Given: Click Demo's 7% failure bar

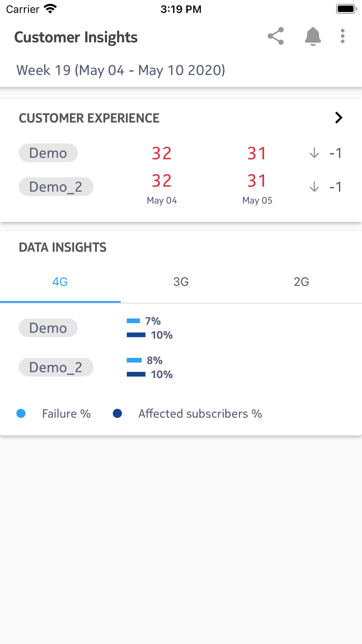Looking at the screenshot, I should 133,321.
